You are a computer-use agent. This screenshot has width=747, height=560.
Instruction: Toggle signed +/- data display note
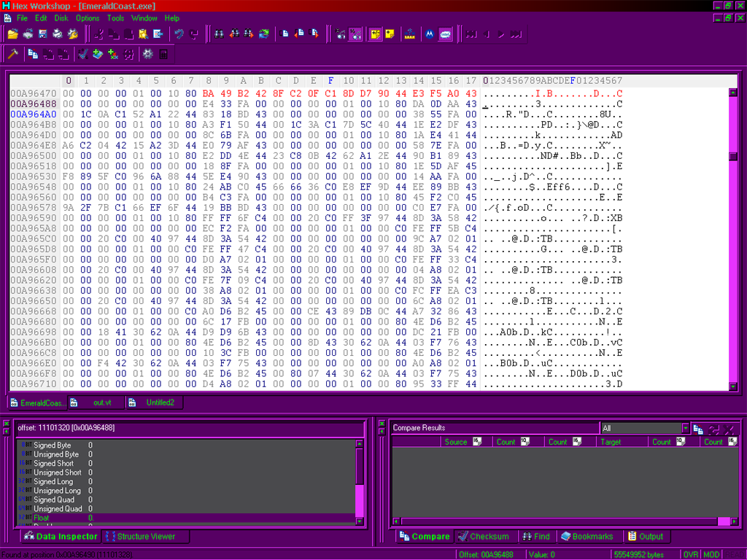click(x=375, y=34)
